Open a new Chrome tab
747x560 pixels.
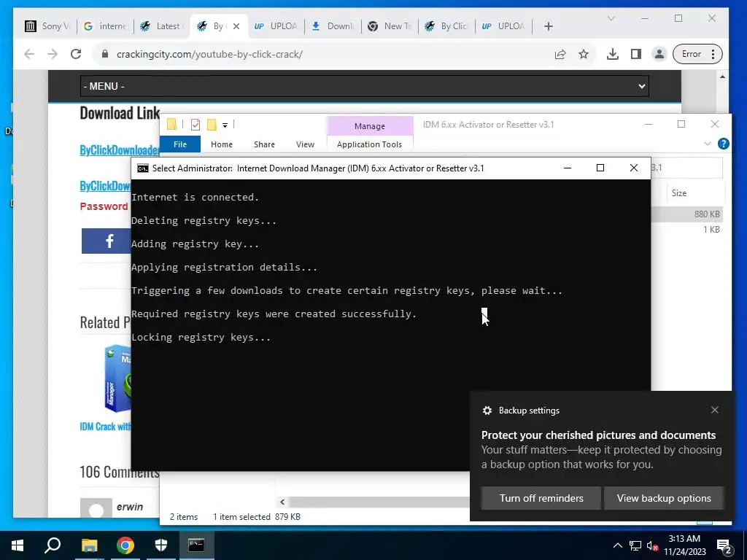(549, 26)
